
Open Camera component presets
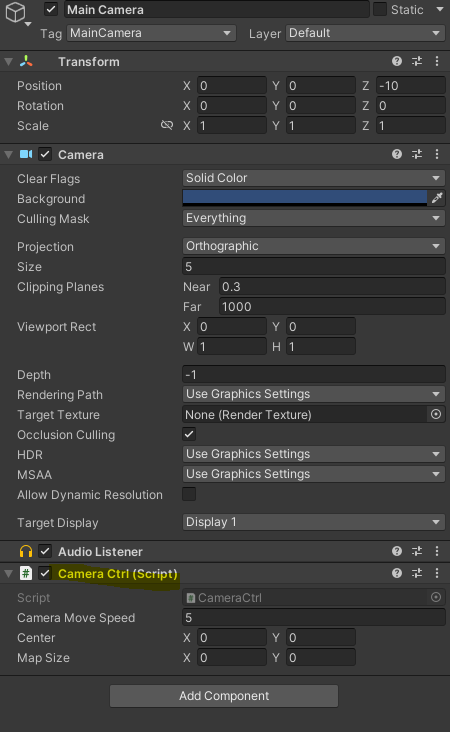point(417,154)
